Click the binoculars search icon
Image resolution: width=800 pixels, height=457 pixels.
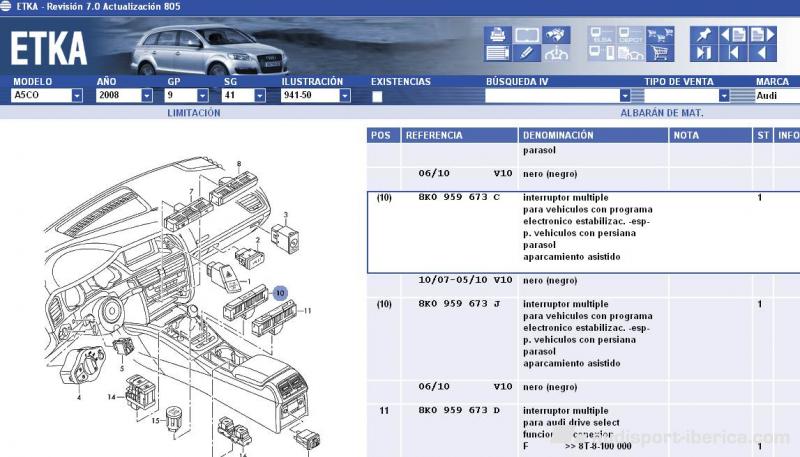click(556, 35)
